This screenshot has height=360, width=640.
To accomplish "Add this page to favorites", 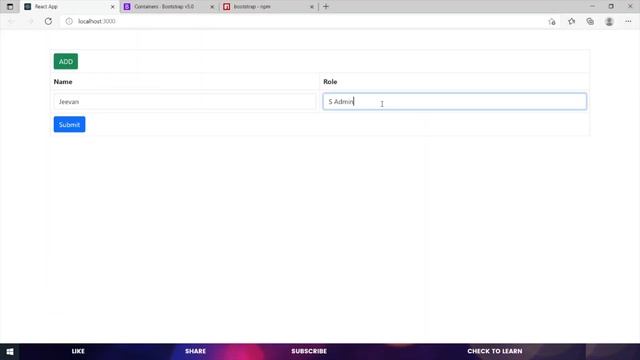I will point(552,22).
